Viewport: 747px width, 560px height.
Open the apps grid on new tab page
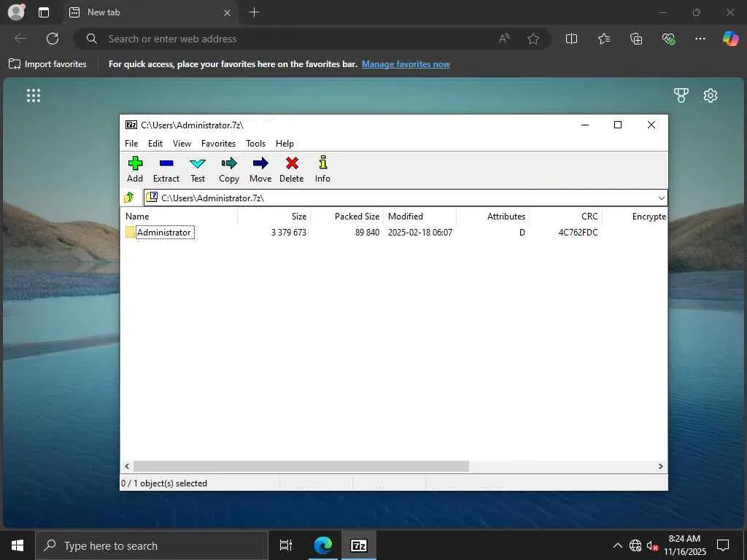pyautogui.click(x=34, y=96)
